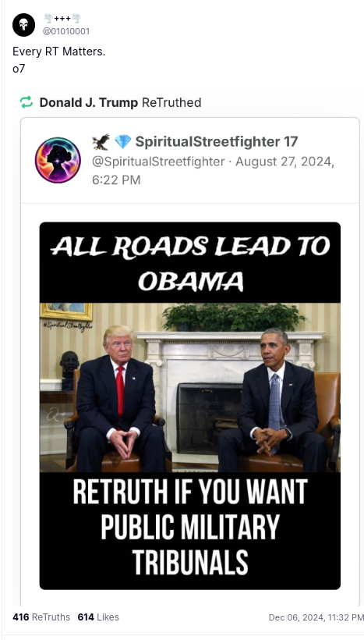The height and width of the screenshot is (640, 364).
Task: Open the Donald J. Trump profile link
Action: click(x=88, y=102)
